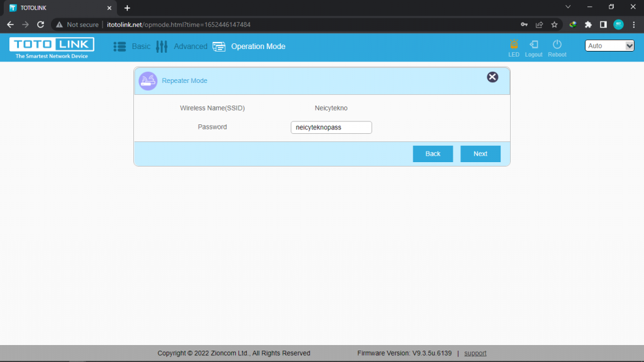Image resolution: width=644 pixels, height=362 pixels.
Task: Open saved passwords key icon
Action: [524, 25]
